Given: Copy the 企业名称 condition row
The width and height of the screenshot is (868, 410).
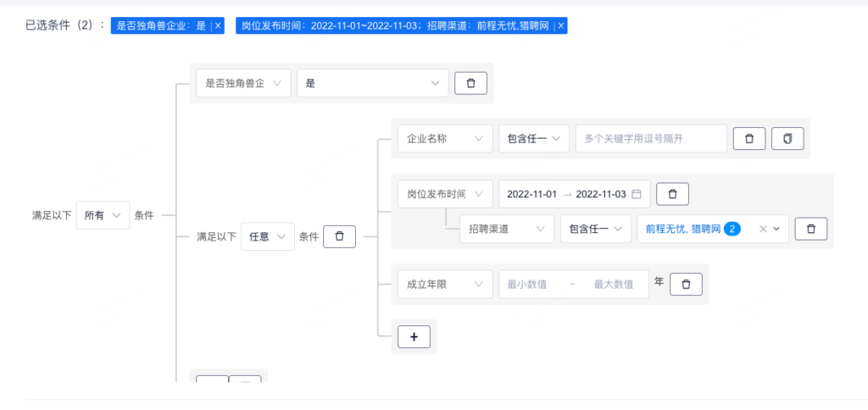Looking at the screenshot, I should point(787,138).
